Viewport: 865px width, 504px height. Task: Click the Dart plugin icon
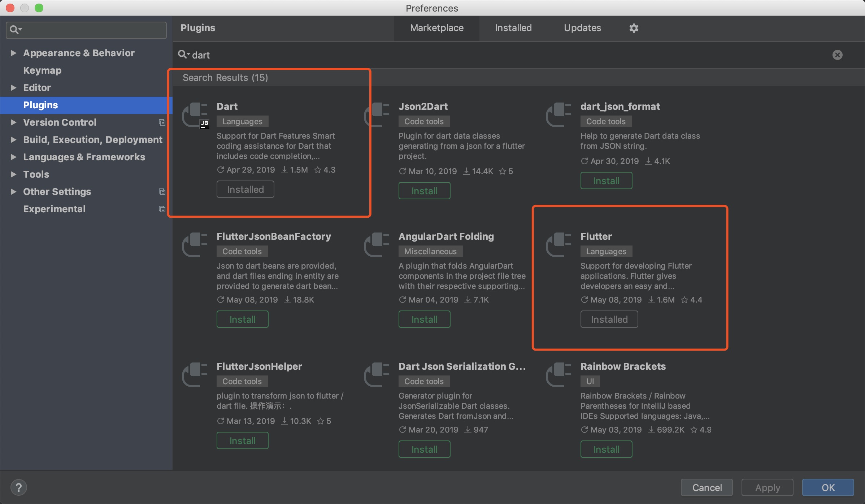[x=195, y=115]
